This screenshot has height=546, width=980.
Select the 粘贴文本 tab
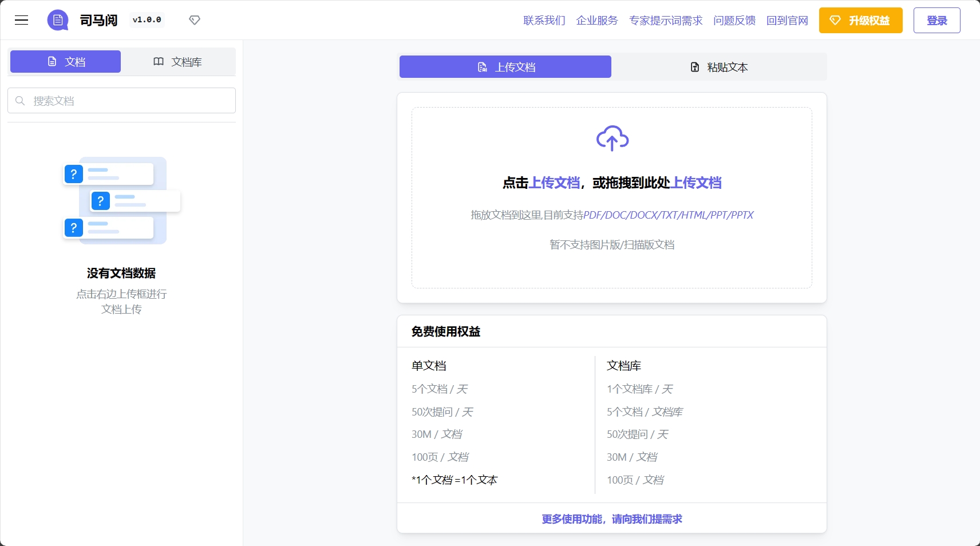click(719, 67)
